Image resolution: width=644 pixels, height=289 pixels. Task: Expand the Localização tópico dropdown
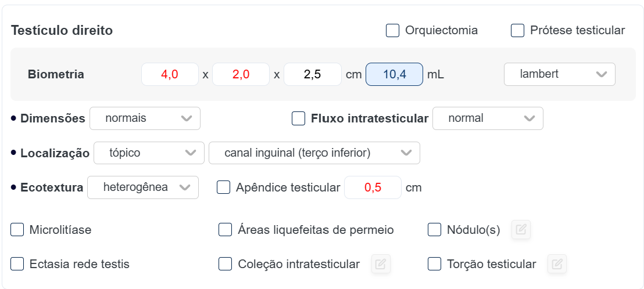(x=149, y=153)
